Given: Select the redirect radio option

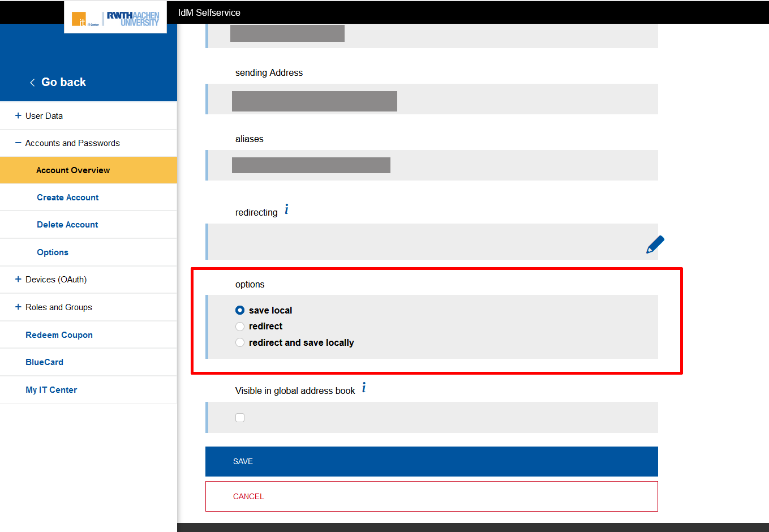Looking at the screenshot, I should [240, 326].
